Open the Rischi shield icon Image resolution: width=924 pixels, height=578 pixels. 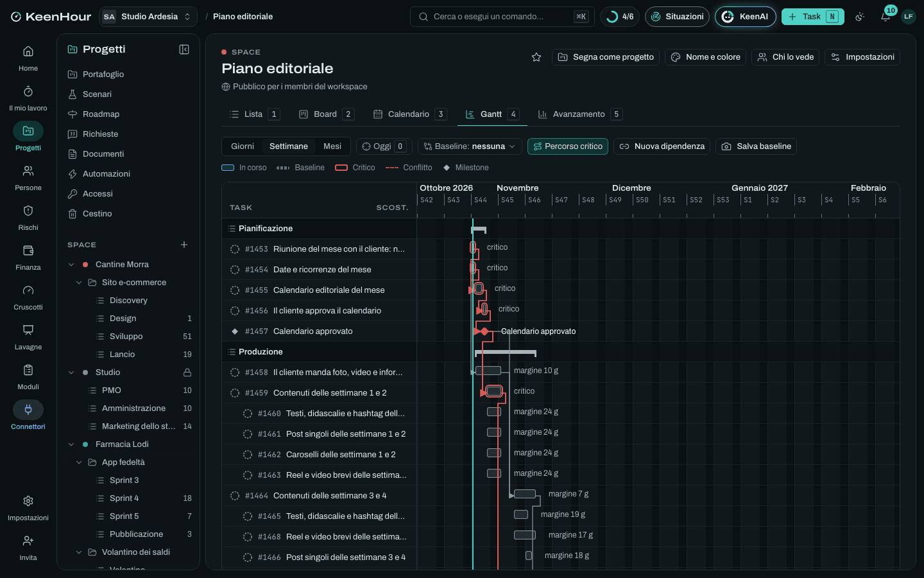tap(28, 218)
